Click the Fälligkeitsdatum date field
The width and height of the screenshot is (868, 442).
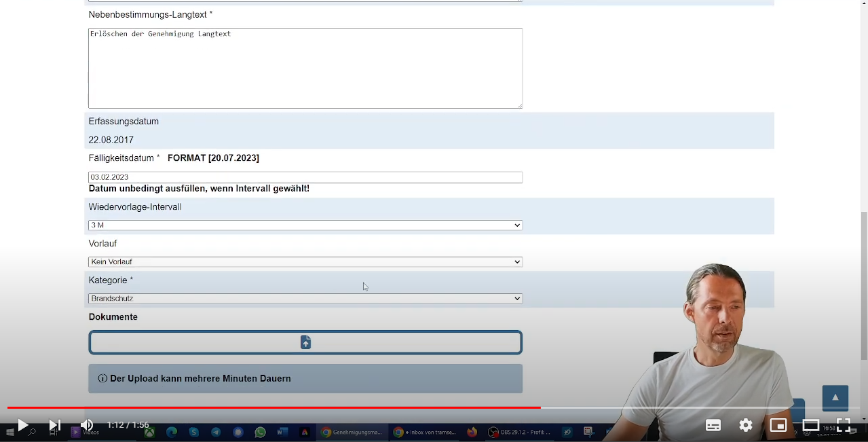[x=305, y=177]
